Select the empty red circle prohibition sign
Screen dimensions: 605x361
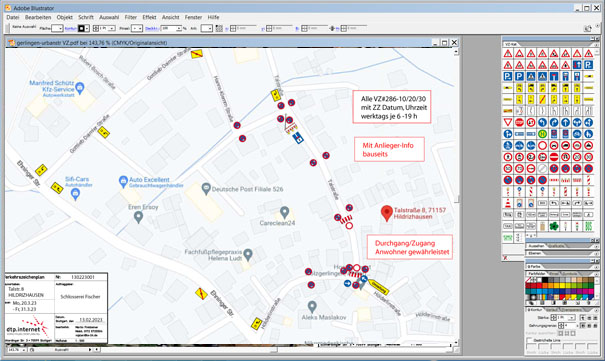[542, 145]
